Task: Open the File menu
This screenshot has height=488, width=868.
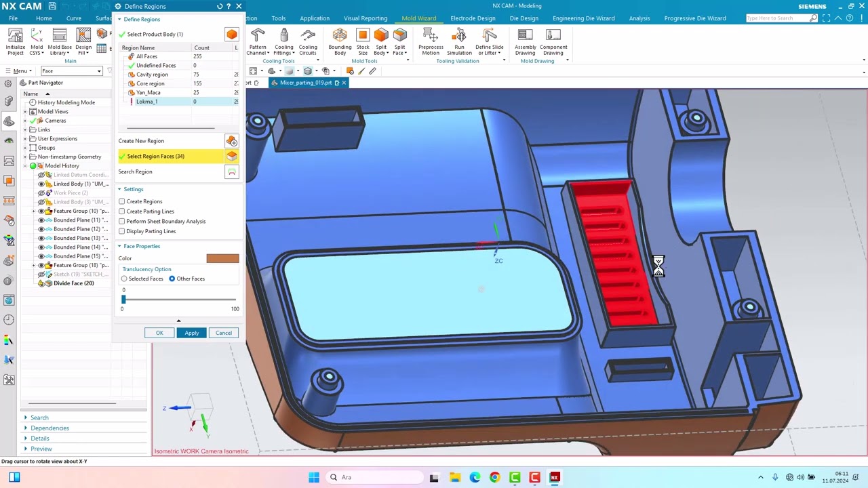Action: click(x=13, y=18)
